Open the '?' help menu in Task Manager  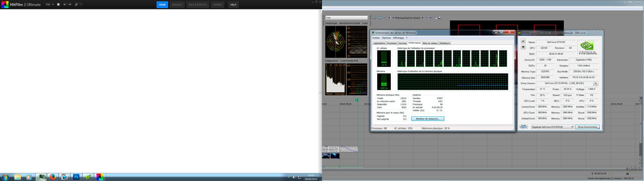point(407,38)
